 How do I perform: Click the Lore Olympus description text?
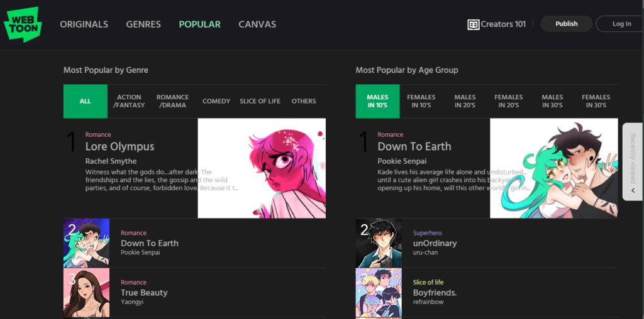(x=162, y=180)
